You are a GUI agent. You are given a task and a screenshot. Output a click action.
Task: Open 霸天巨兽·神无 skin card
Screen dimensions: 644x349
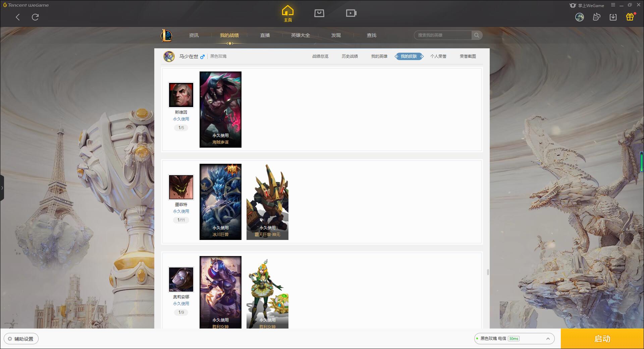point(267,202)
